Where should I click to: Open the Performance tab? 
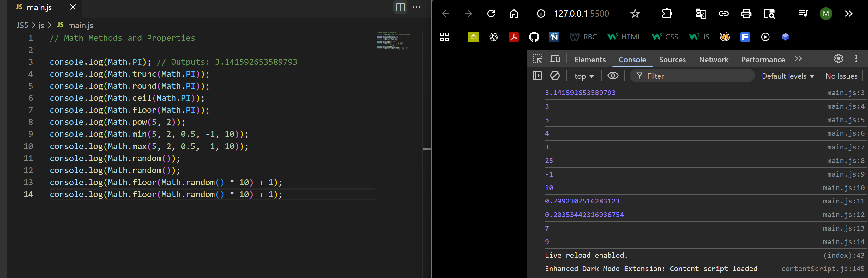(763, 60)
